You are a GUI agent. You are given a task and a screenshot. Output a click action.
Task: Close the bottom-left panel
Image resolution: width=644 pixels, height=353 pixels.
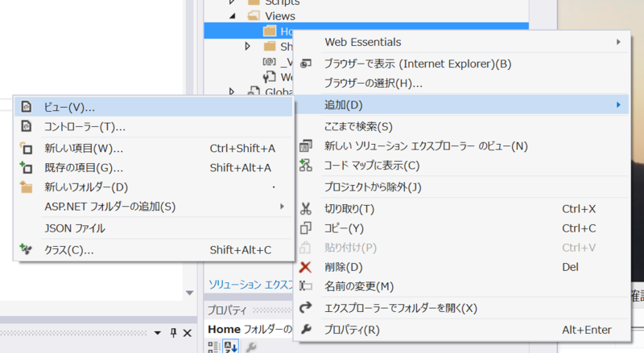(188, 333)
